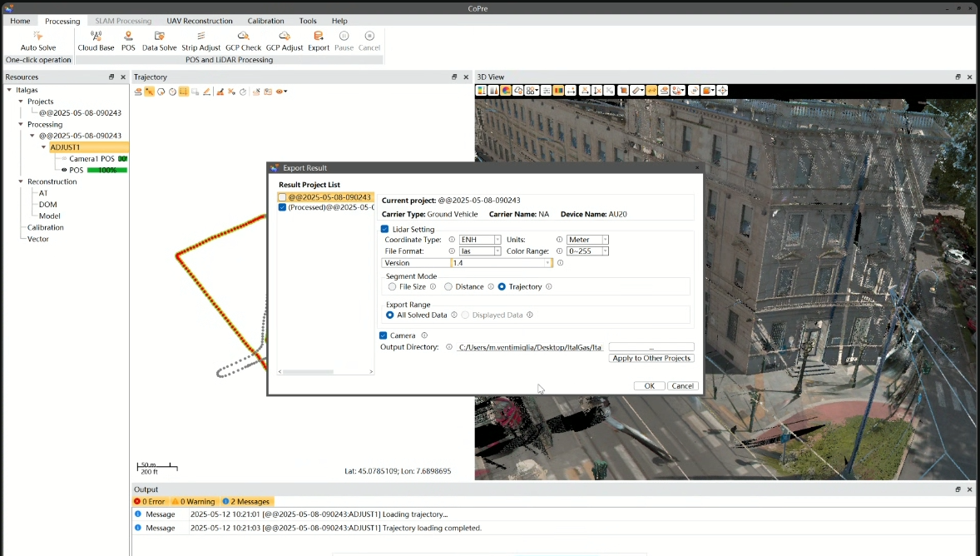Switch to the UAV Reconstruction tab
Screen dimensions: 980x556
(x=200, y=21)
